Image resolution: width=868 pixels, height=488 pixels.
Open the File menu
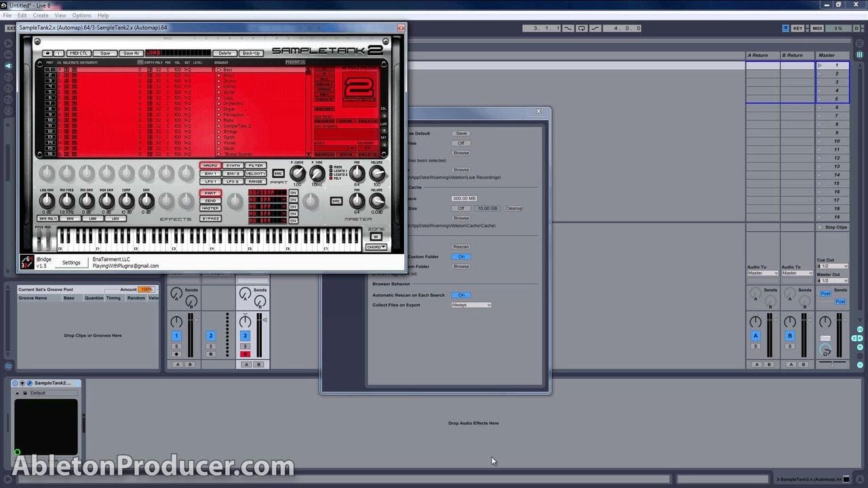[7, 15]
